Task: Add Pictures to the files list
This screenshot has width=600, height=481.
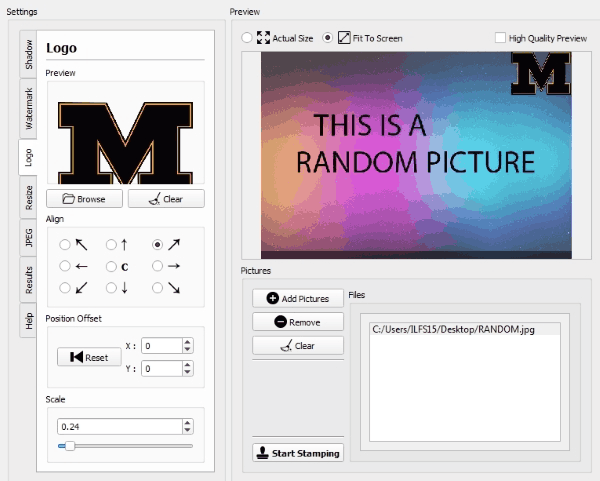Action: click(x=298, y=298)
